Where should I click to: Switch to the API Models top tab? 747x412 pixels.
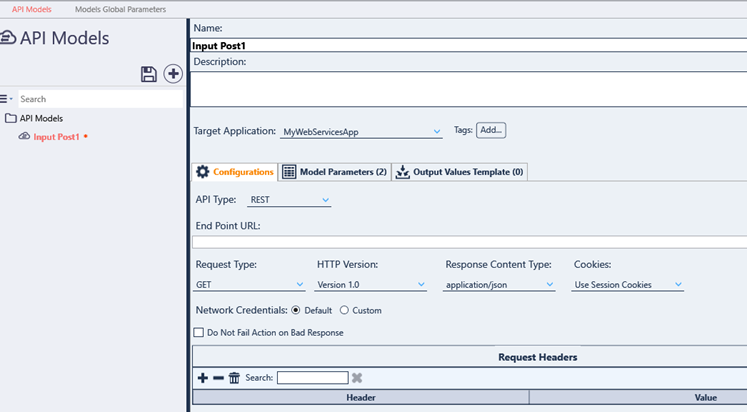point(31,9)
